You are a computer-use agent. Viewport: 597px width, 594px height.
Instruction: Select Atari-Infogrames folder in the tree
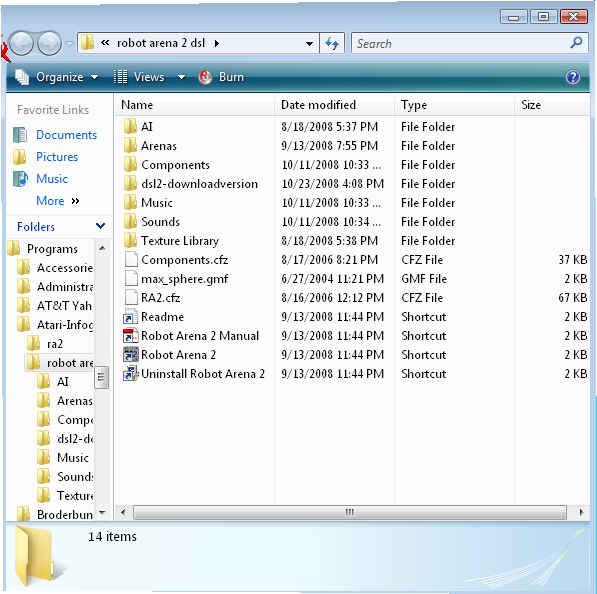[x=55, y=325]
